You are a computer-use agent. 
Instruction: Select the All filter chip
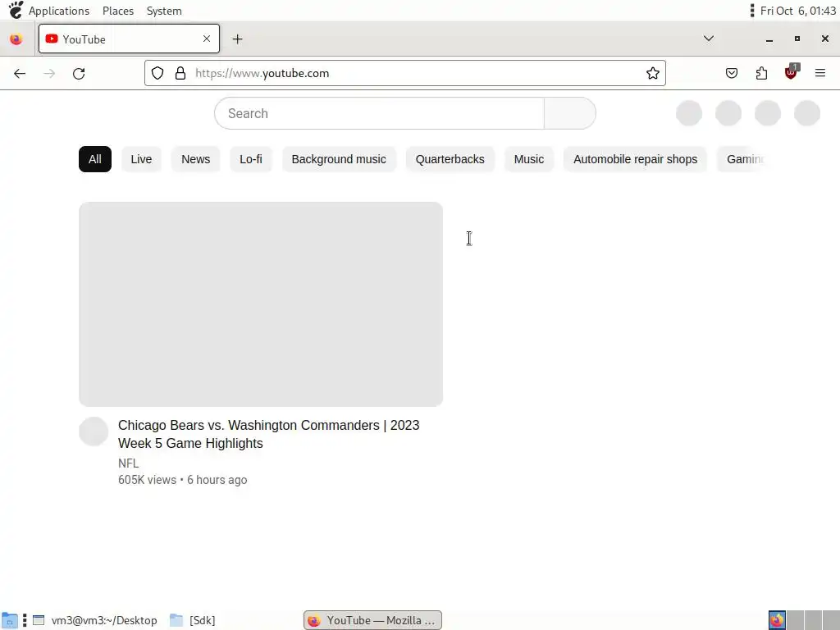[x=95, y=159]
